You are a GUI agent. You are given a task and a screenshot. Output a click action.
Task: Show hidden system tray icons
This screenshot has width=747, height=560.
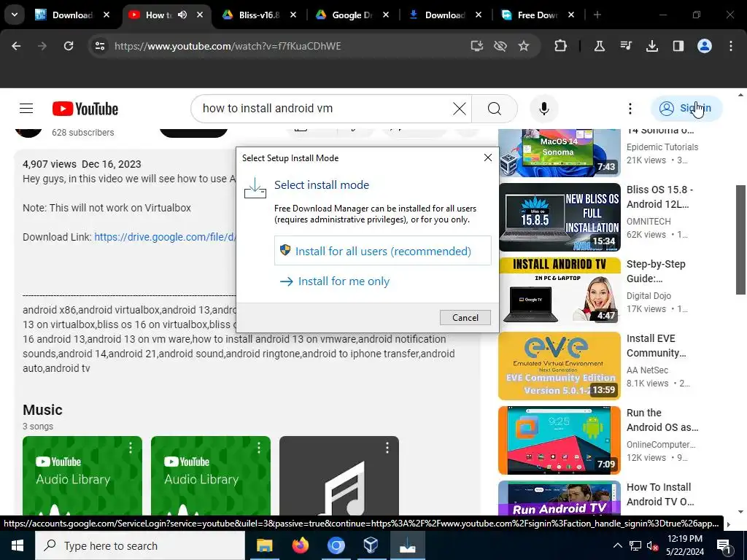[x=617, y=545]
